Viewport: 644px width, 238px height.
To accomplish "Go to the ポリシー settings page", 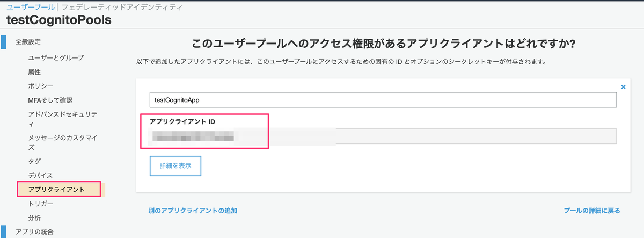I will coord(41,86).
